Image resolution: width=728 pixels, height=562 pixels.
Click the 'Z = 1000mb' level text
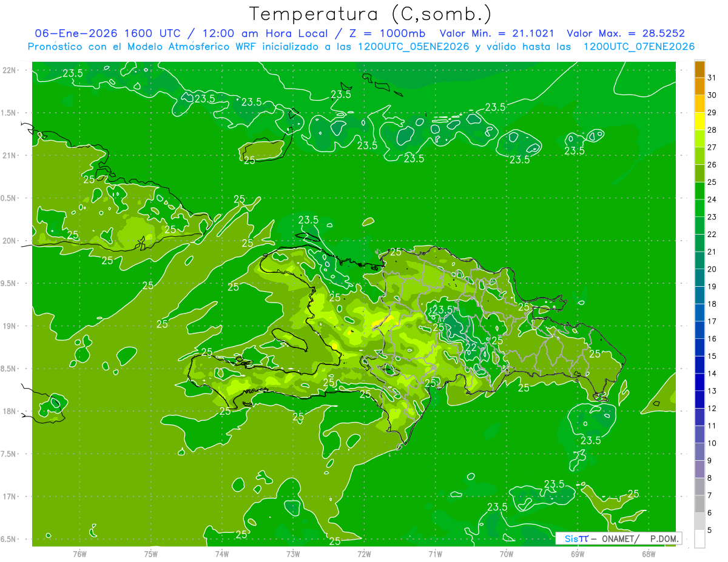click(384, 33)
